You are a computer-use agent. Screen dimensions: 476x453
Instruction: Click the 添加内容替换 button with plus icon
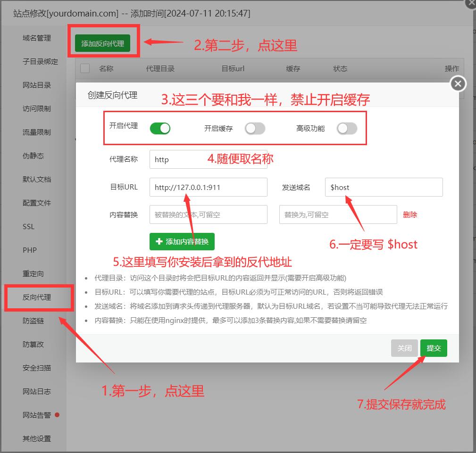(x=182, y=241)
